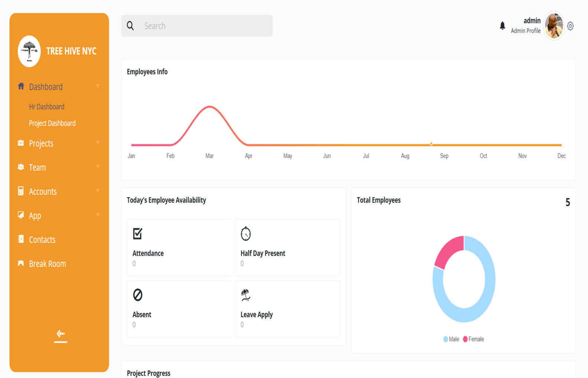Open the settings gear icon

570,26
